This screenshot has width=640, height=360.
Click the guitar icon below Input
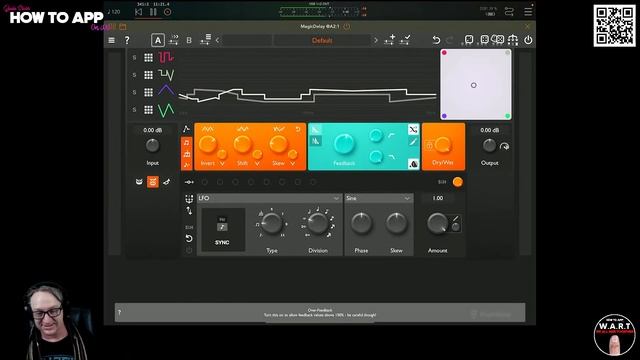[167, 182]
